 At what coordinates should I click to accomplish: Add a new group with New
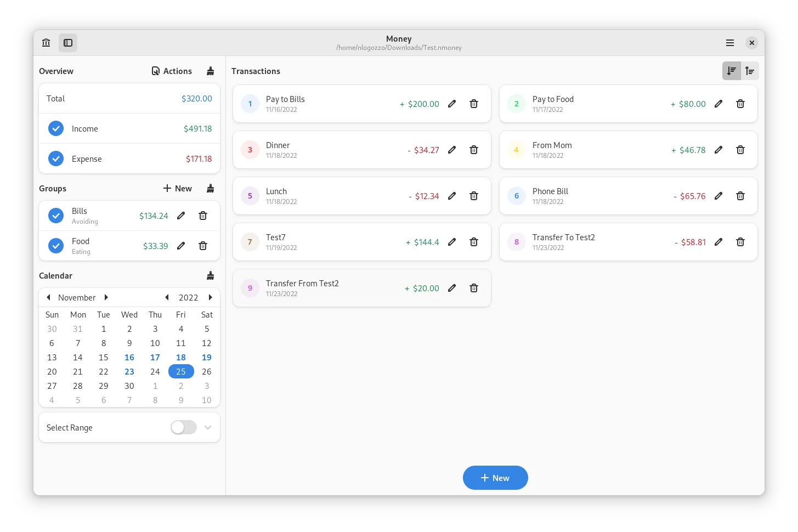tap(178, 189)
